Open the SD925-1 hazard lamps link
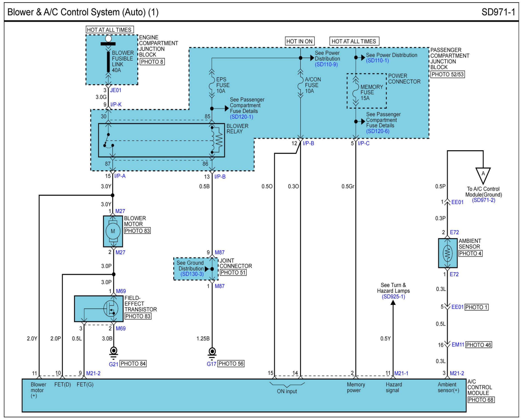Screen dimensions: 522x420 393,296
